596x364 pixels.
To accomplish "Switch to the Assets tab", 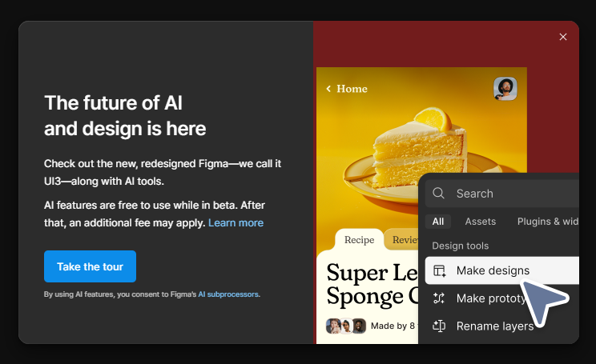I will 481,222.
